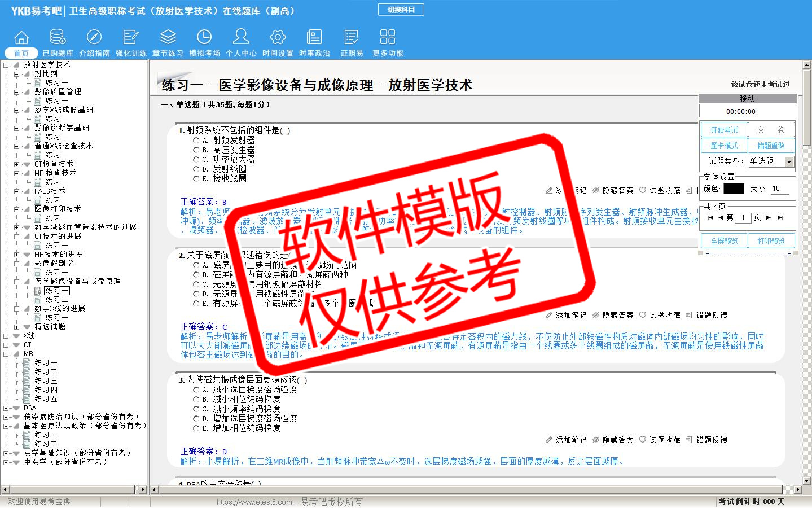This screenshot has width=812, height=508.
Task: Expand the DSA tree node
Action: tap(6, 408)
